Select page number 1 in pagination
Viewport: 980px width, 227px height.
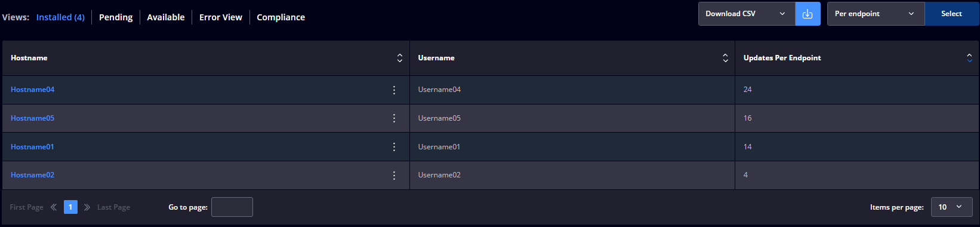(70, 207)
